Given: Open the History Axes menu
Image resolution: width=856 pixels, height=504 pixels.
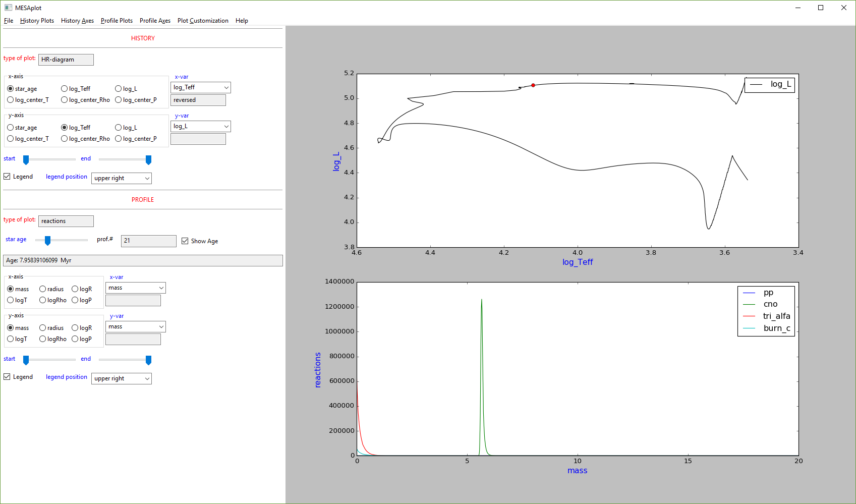Looking at the screenshot, I should pyautogui.click(x=77, y=21).
